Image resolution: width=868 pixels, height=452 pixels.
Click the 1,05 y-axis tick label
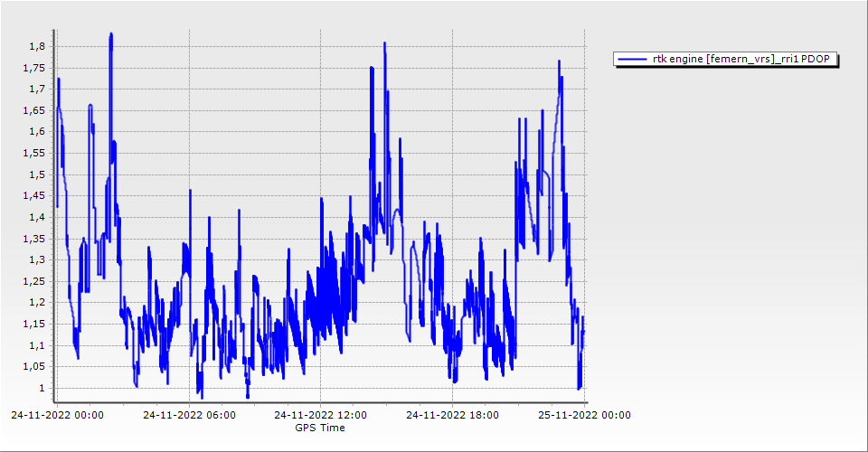point(34,367)
